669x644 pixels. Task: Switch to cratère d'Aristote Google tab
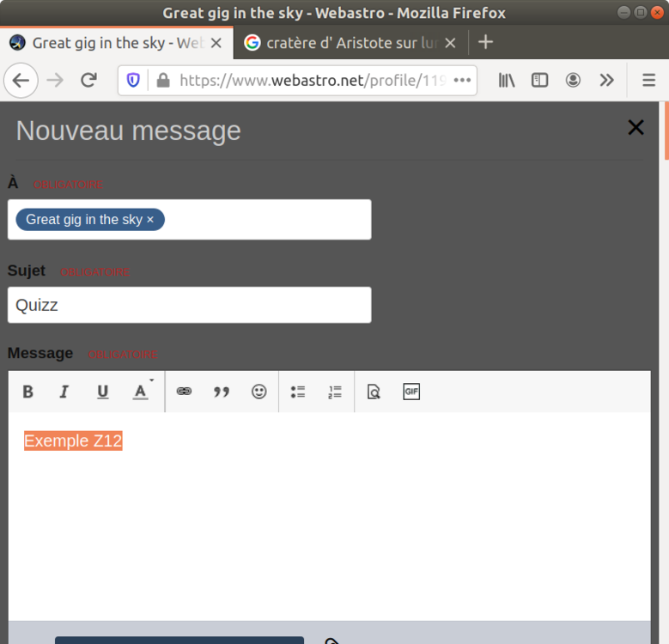(x=350, y=43)
